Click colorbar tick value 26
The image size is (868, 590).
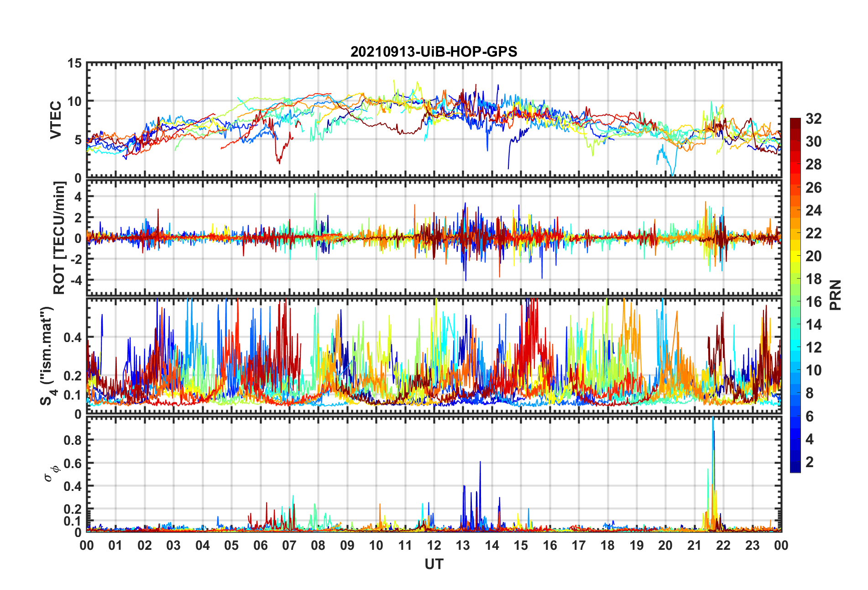[x=813, y=187]
